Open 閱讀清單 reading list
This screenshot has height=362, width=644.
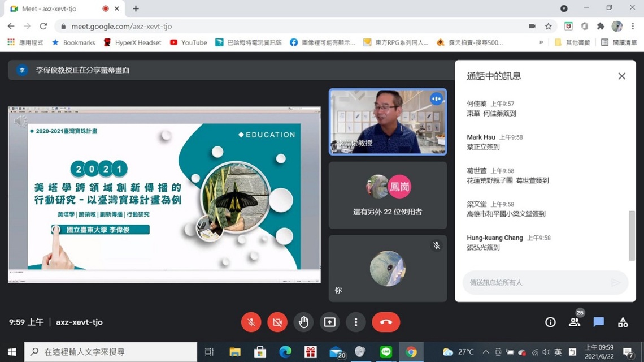click(619, 42)
